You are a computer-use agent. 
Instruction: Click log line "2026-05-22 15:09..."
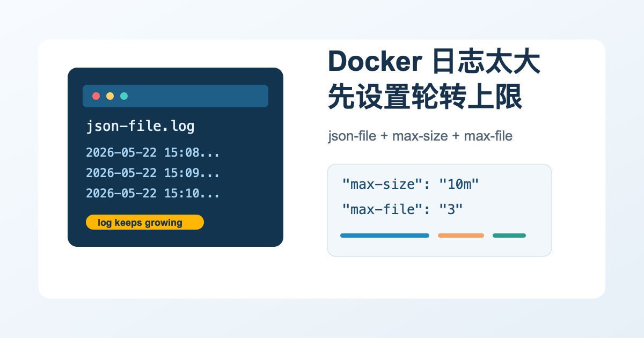click(153, 173)
